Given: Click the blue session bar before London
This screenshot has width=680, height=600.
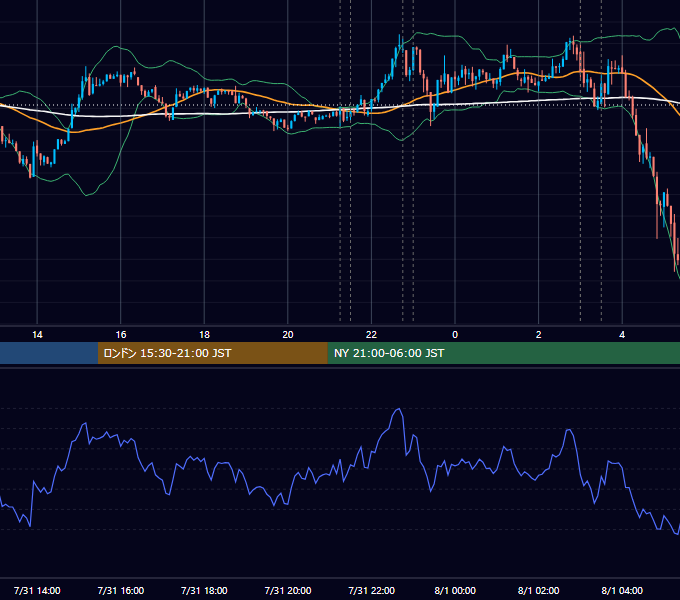Looking at the screenshot, I should [49, 353].
